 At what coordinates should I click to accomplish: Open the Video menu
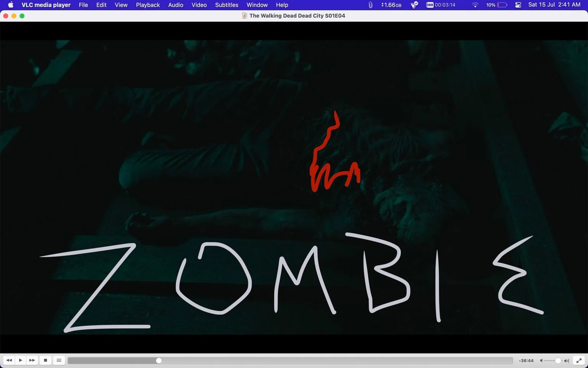coord(199,5)
